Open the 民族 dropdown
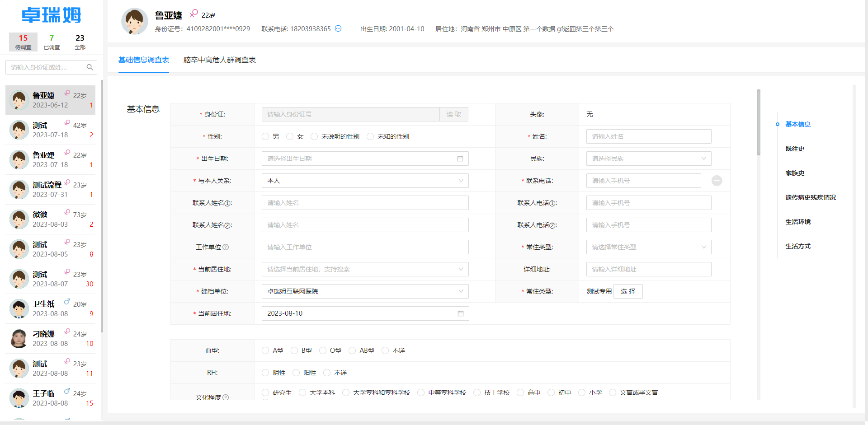 click(x=649, y=159)
